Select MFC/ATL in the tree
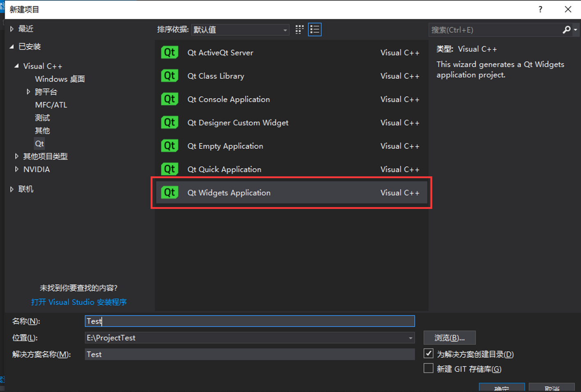Image resolution: width=581 pixels, height=392 pixels. point(51,105)
